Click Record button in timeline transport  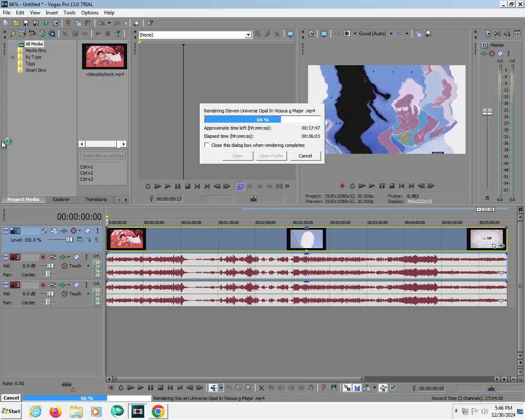pos(111,388)
